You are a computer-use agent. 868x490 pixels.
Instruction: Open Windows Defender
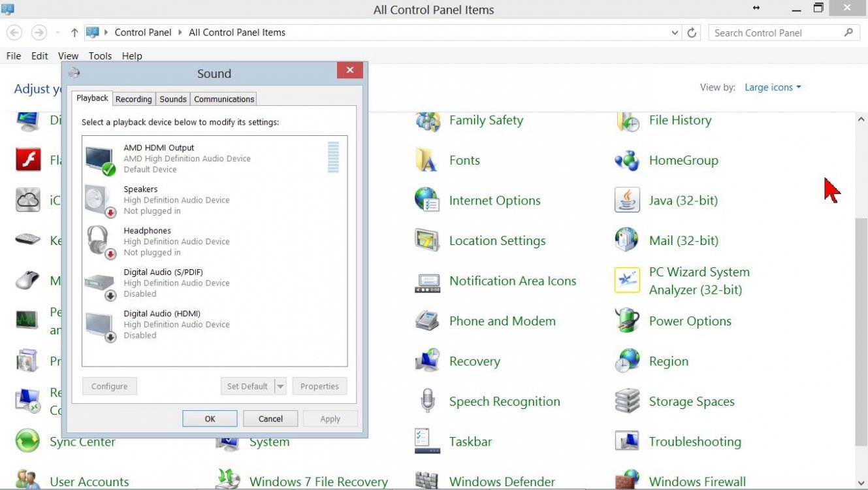click(x=502, y=481)
